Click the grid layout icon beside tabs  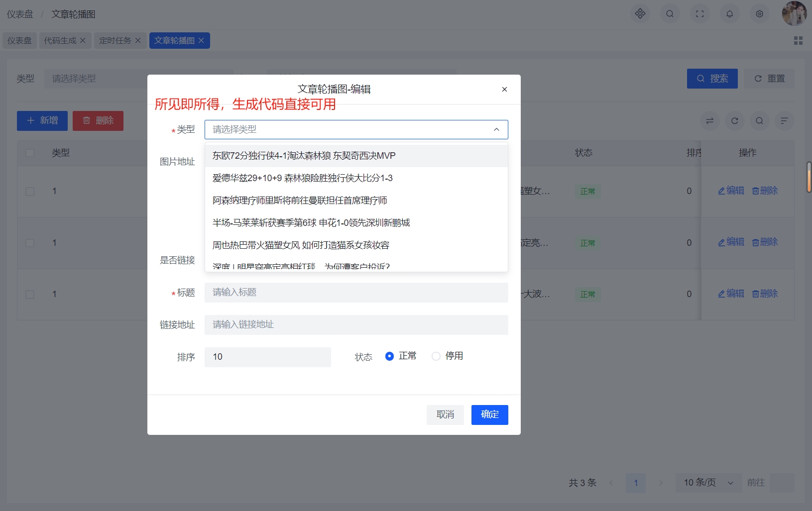[x=798, y=41]
